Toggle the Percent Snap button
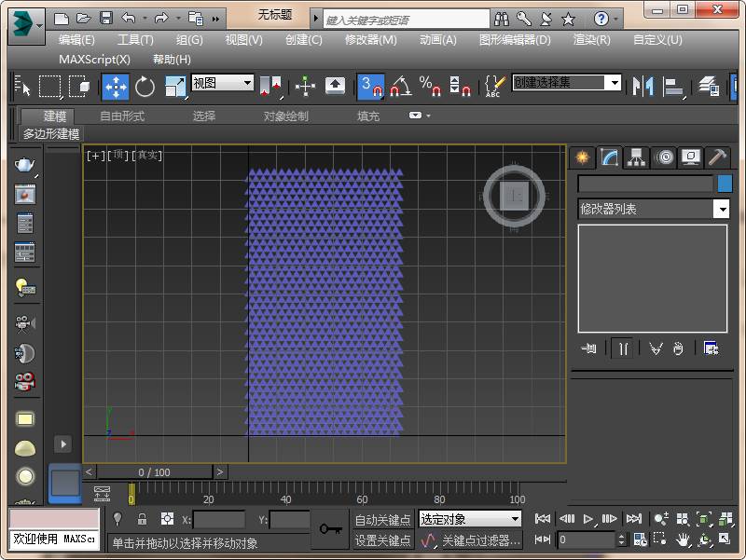Image resolution: width=746 pixels, height=560 pixels. pos(430,87)
